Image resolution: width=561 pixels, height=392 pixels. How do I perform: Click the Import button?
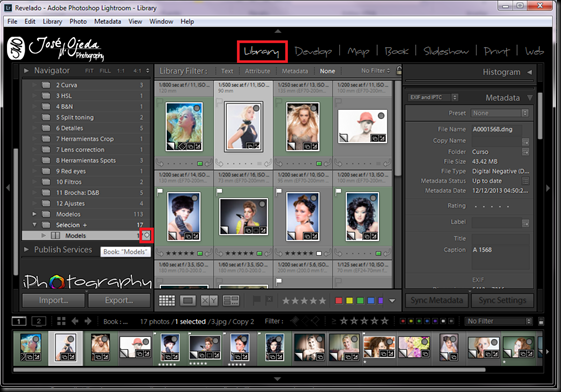point(53,300)
